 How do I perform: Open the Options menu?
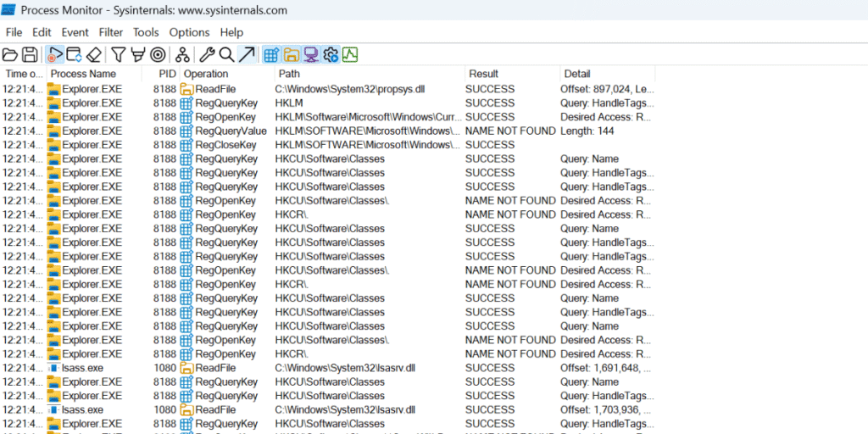click(189, 33)
